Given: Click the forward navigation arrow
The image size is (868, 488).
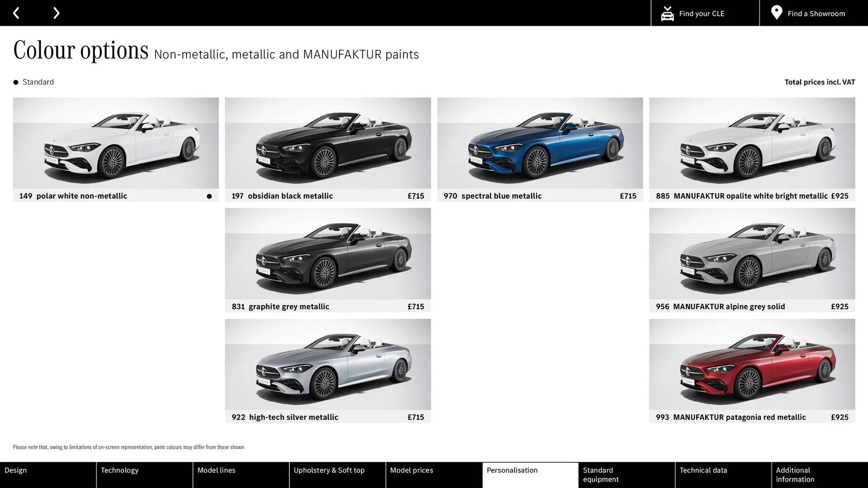Looking at the screenshot, I should click(56, 13).
